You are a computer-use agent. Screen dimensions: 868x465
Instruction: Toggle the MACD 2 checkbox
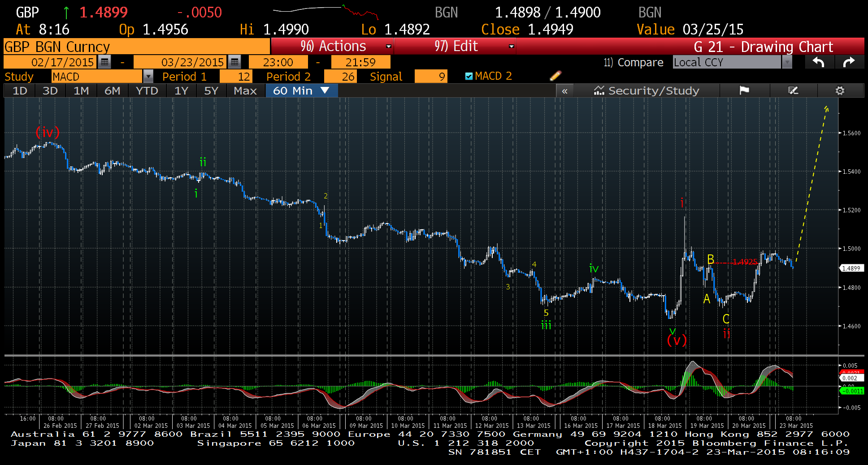point(469,76)
